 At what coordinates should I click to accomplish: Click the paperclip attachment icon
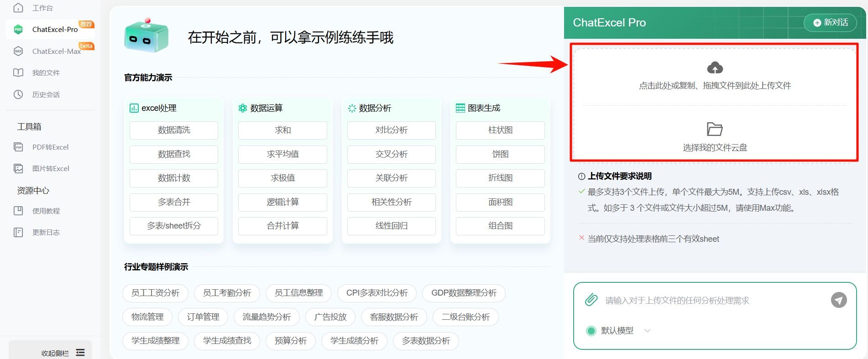click(x=591, y=300)
